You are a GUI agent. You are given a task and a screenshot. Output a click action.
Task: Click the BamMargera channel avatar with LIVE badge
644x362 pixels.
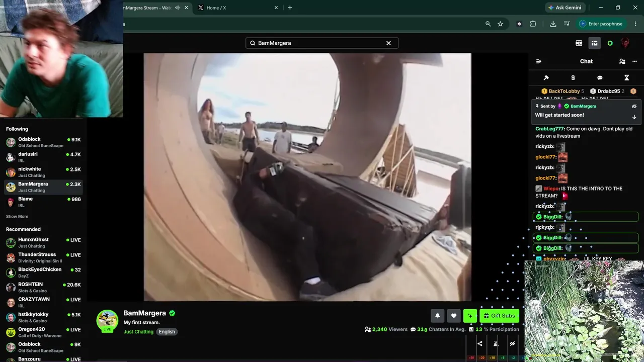pos(107,321)
